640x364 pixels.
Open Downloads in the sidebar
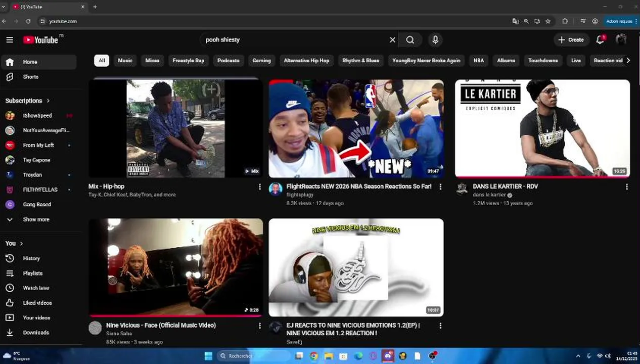39,333
